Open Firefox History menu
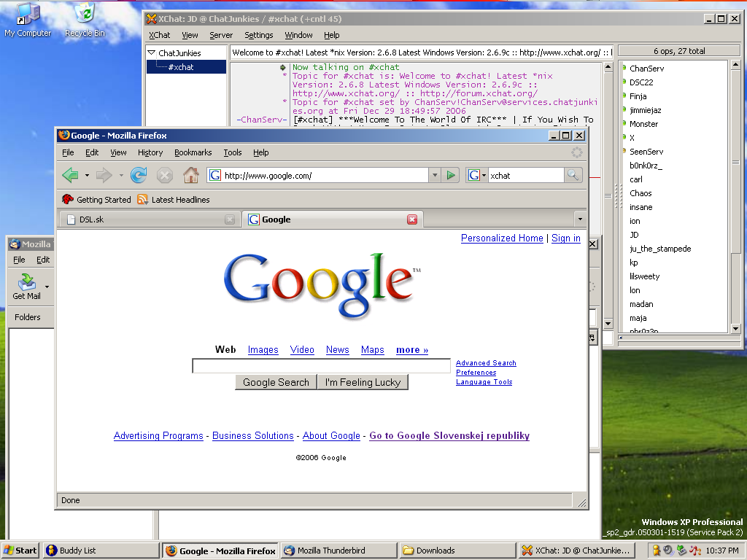The height and width of the screenshot is (560, 747). pos(150,152)
